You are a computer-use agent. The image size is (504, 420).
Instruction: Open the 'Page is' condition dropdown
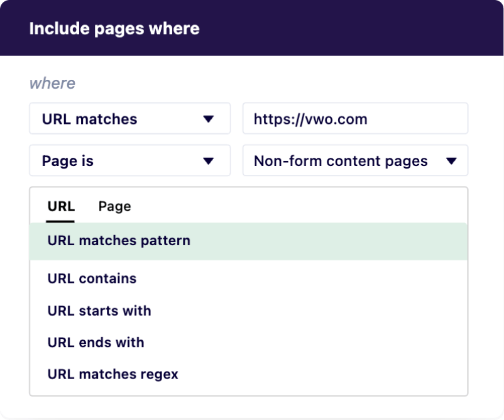tap(119, 161)
